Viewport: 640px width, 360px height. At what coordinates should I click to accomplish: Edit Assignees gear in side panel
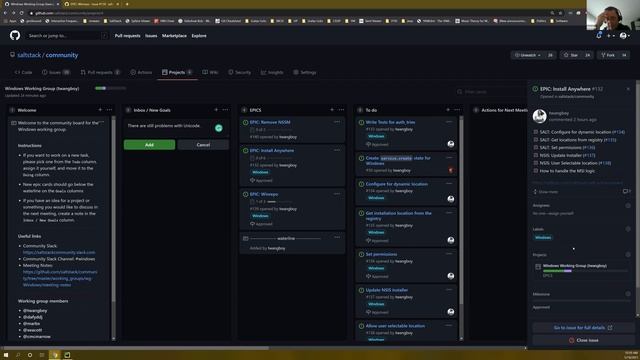pyautogui.click(x=628, y=205)
